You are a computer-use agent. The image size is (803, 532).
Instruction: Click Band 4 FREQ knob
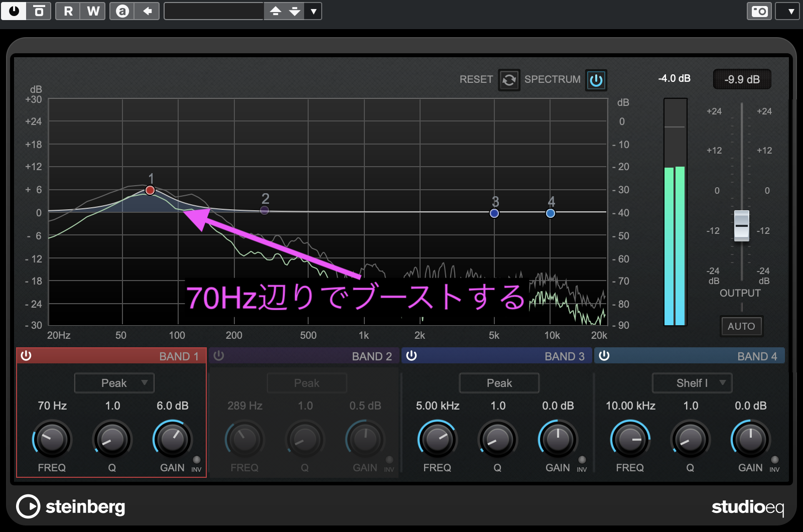[630, 440]
